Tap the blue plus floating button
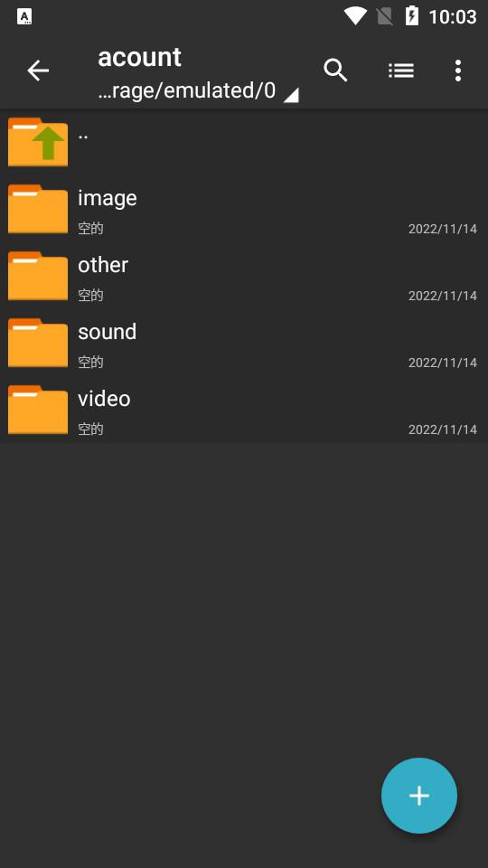The width and height of the screenshot is (488, 868). pyautogui.click(x=419, y=796)
